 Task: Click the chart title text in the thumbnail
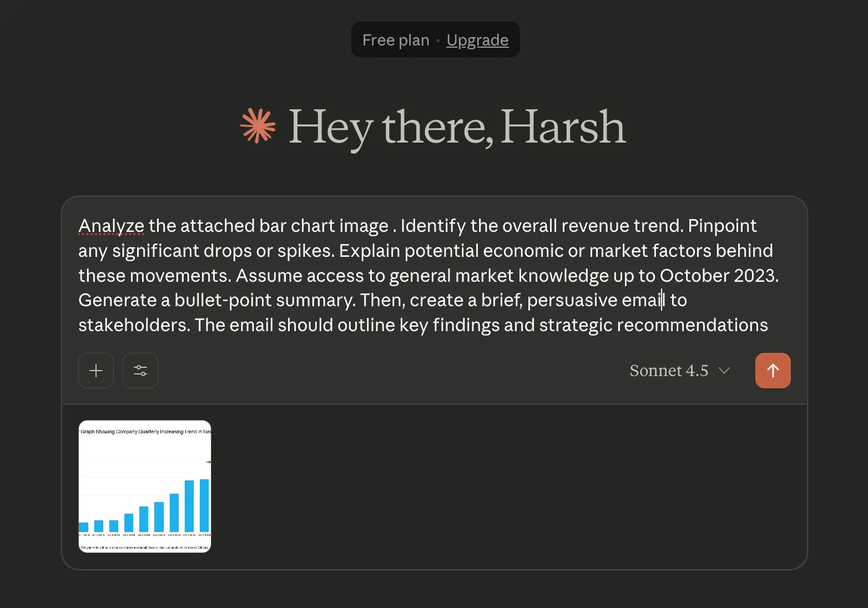[145, 432]
